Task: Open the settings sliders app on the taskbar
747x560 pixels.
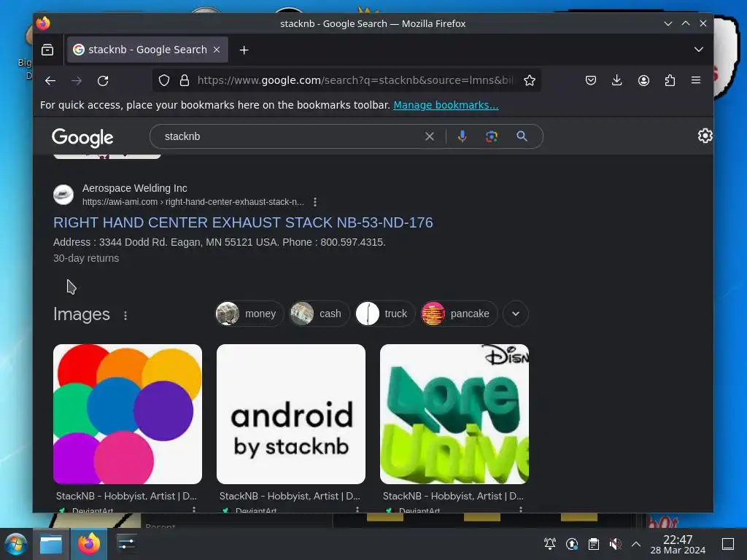Action: click(x=126, y=543)
